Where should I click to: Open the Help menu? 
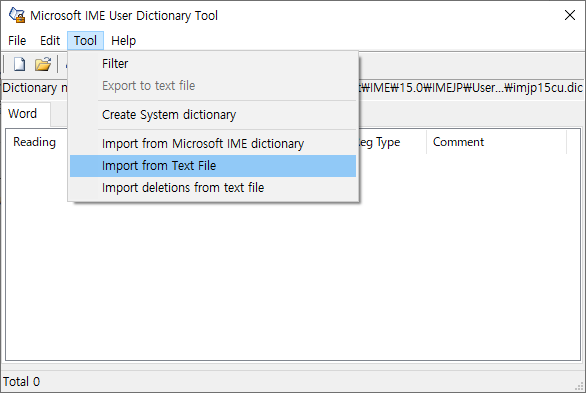pos(123,40)
